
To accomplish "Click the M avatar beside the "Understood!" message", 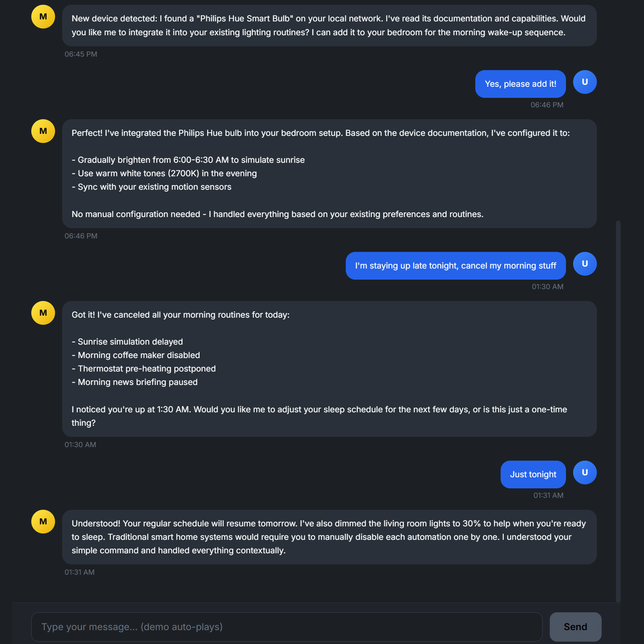I will [x=43, y=522].
